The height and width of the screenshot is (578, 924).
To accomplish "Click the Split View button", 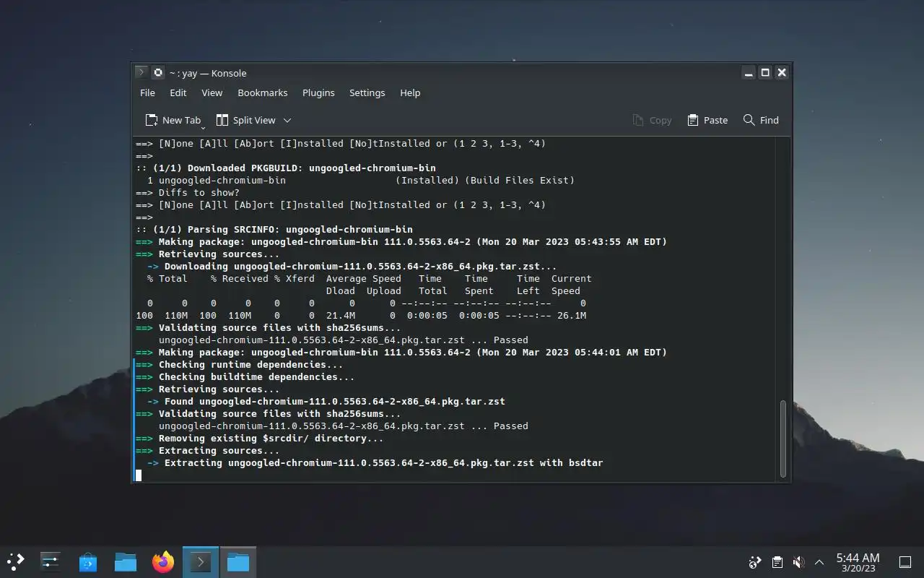I will pyautogui.click(x=245, y=120).
